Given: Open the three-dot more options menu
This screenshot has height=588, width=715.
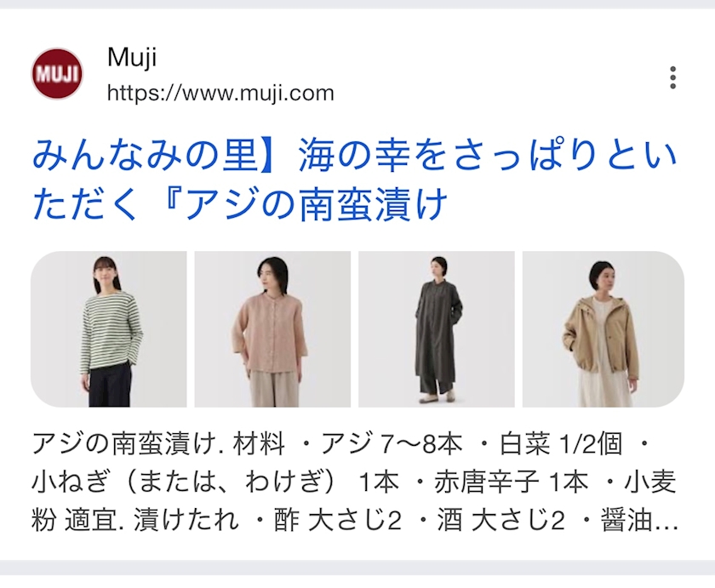Looking at the screenshot, I should pos(672,77).
